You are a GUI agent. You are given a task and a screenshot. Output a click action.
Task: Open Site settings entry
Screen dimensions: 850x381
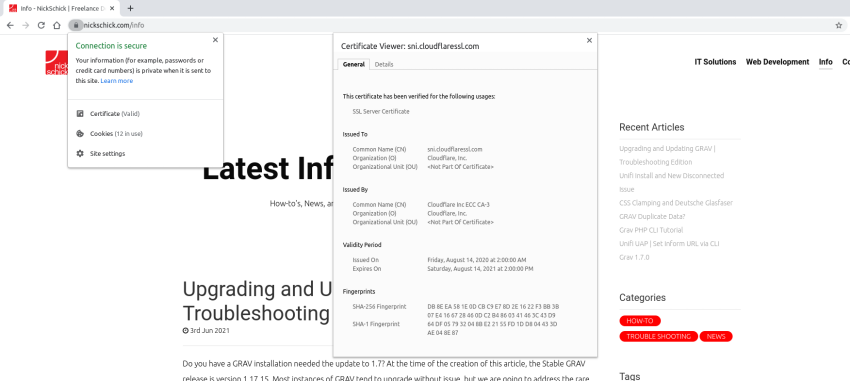coord(145,154)
